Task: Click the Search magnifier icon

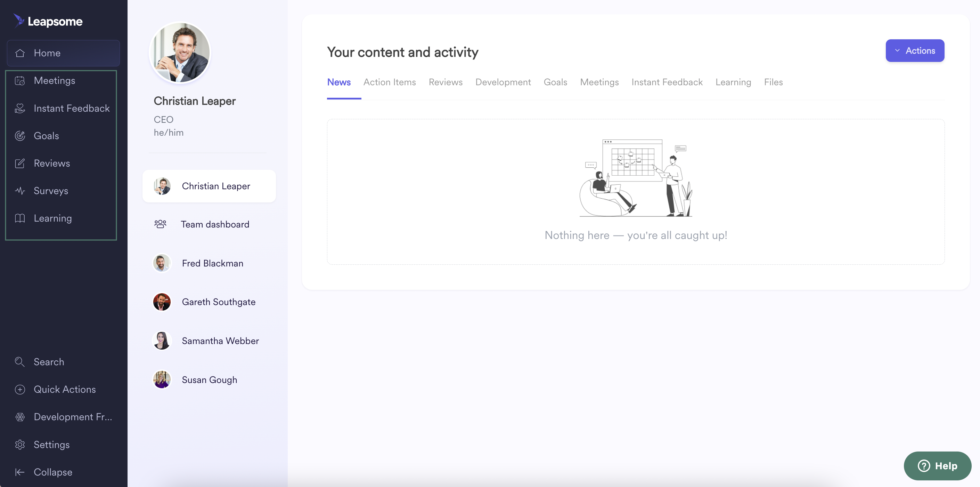Action: [x=20, y=362]
